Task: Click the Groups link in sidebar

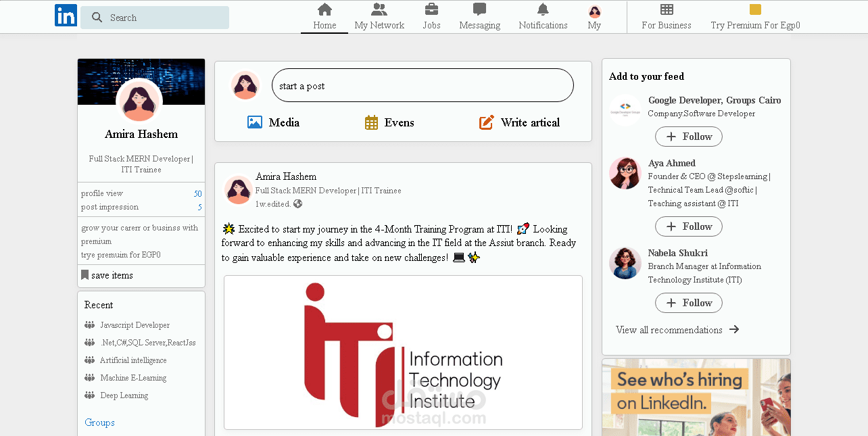Action: pos(99,422)
